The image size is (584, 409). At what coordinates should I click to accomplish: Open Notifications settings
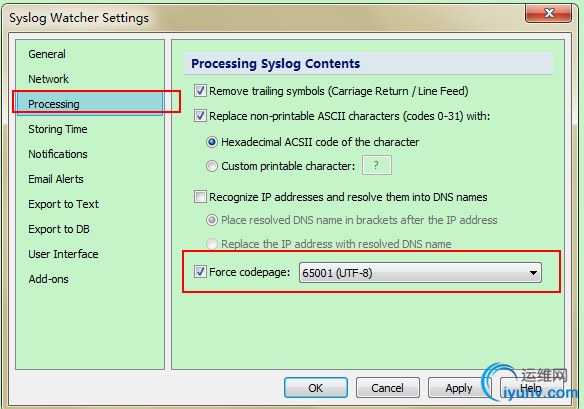pyautogui.click(x=58, y=154)
